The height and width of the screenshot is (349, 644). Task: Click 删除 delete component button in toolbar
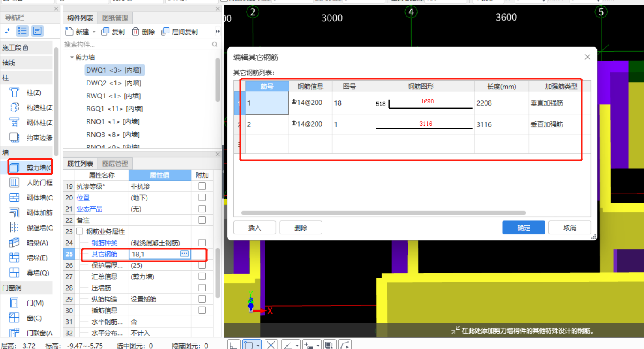point(144,32)
